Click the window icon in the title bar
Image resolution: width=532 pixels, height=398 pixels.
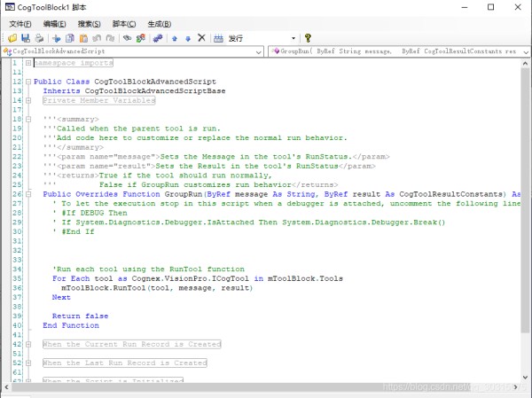[10, 7]
